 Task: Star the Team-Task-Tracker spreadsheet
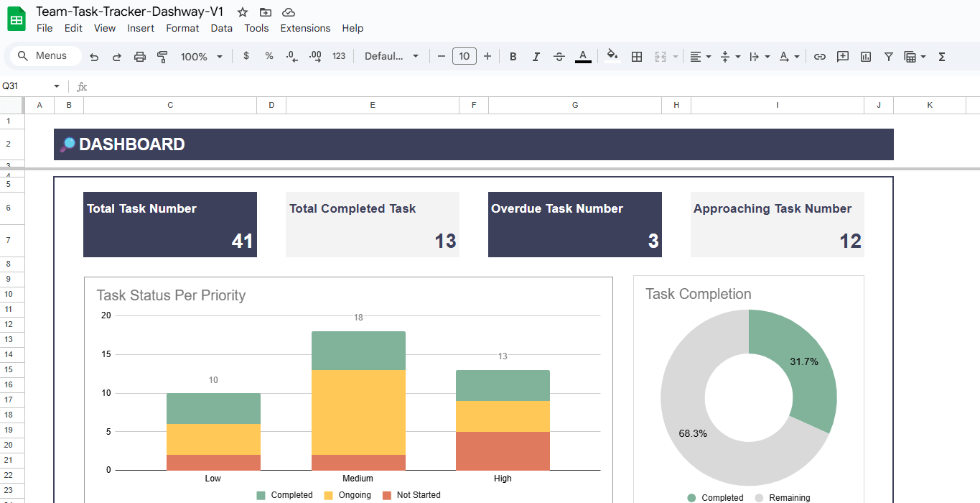coord(242,12)
